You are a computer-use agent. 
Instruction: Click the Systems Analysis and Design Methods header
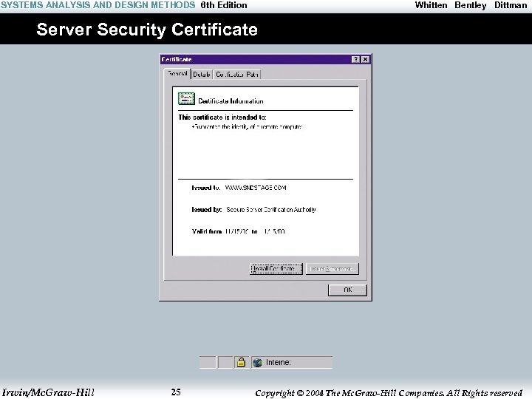[98, 5]
